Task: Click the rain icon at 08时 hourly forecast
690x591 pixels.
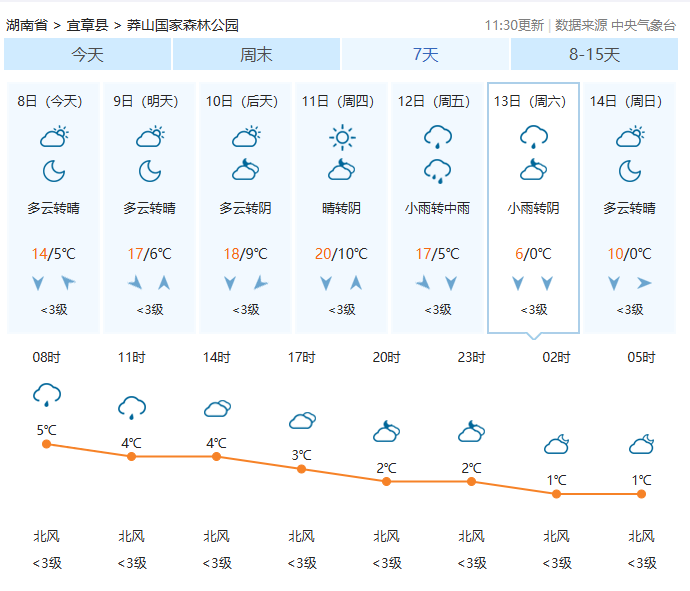Action: click(46, 394)
